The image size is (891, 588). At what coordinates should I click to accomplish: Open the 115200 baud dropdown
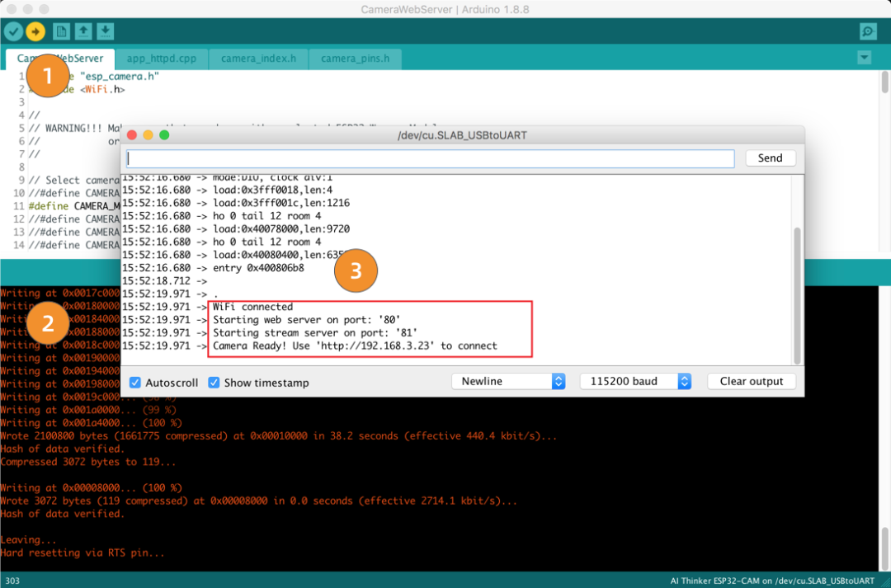coord(635,381)
